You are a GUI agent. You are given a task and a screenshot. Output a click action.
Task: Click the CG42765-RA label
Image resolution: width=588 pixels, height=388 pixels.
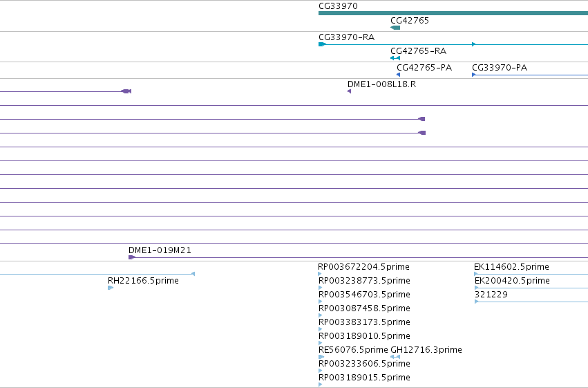418,51
